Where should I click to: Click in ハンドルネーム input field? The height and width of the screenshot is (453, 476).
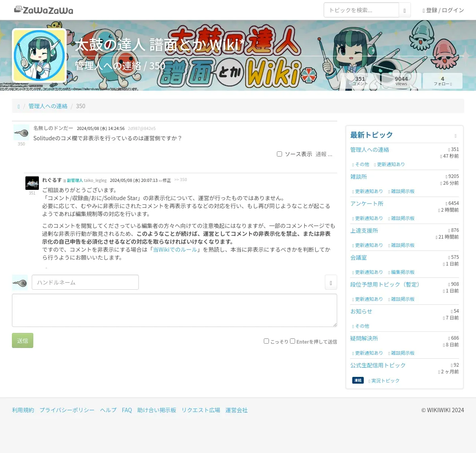(x=85, y=282)
